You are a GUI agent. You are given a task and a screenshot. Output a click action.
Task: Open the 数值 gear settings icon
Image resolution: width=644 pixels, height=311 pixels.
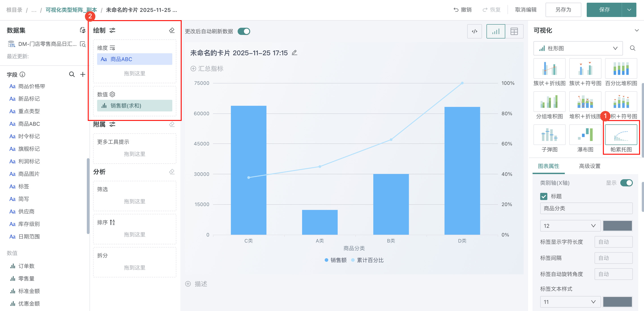tap(113, 94)
